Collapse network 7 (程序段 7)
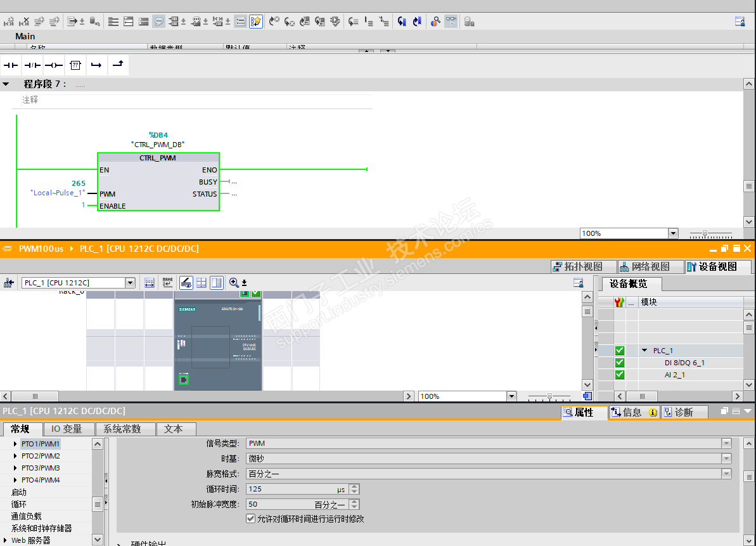 click(x=6, y=84)
